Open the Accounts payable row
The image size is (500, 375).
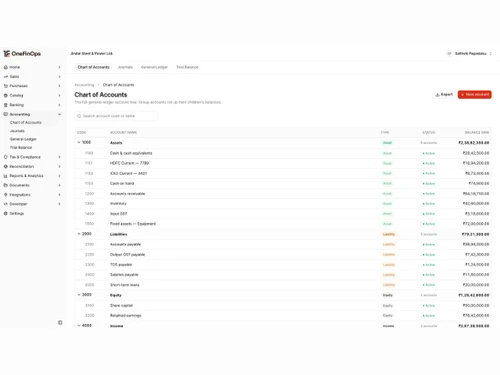(x=283, y=245)
